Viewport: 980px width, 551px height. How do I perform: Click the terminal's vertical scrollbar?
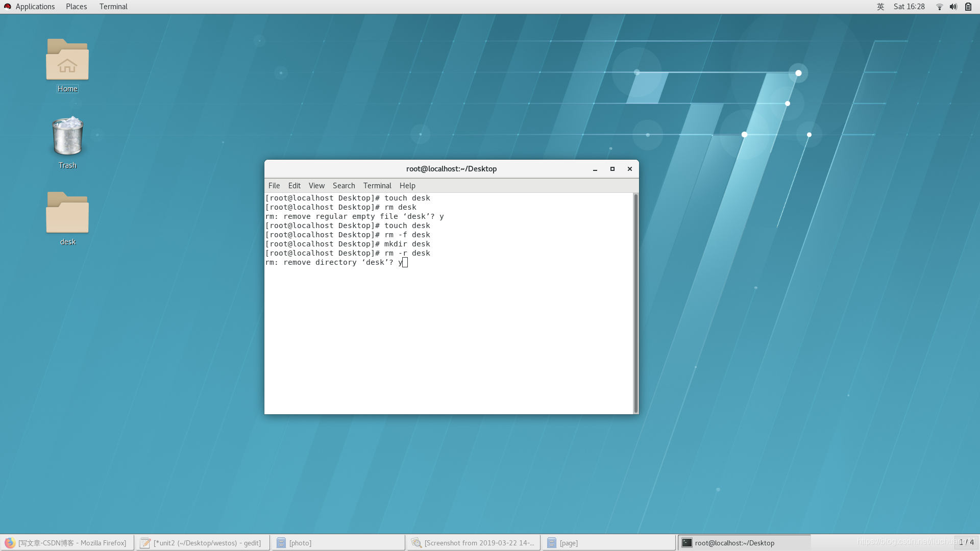(635, 303)
